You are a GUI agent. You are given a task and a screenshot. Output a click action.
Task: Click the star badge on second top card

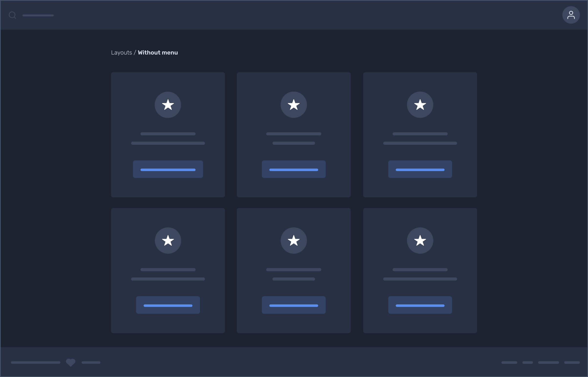294,105
